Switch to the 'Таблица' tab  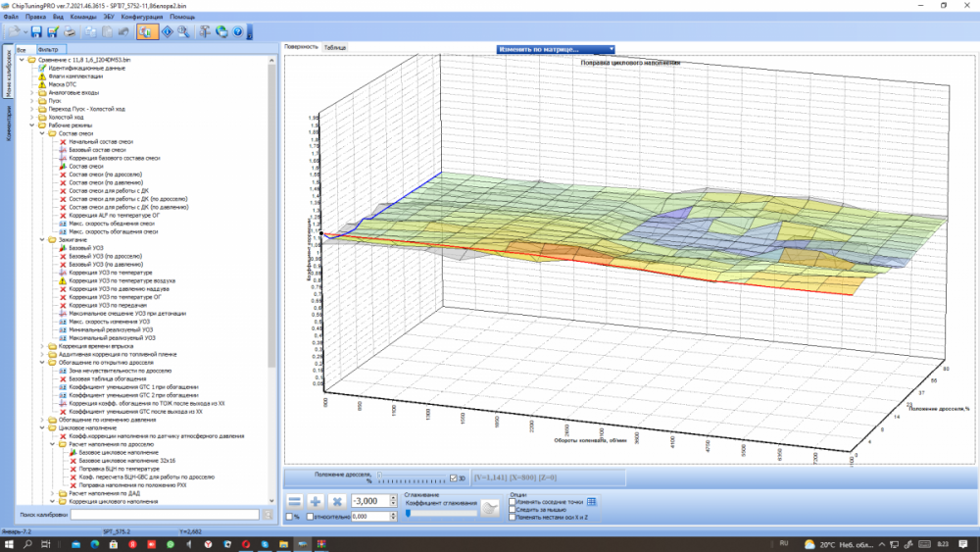[335, 47]
